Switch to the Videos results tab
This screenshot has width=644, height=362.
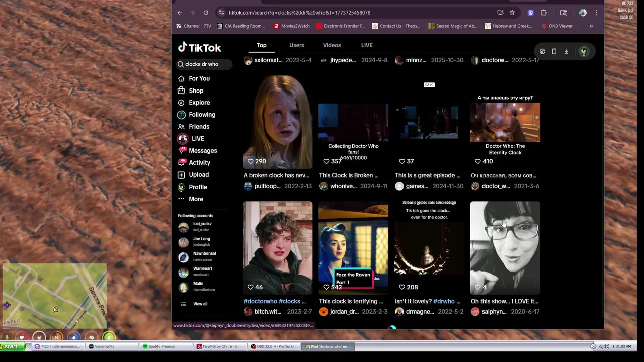332,45
